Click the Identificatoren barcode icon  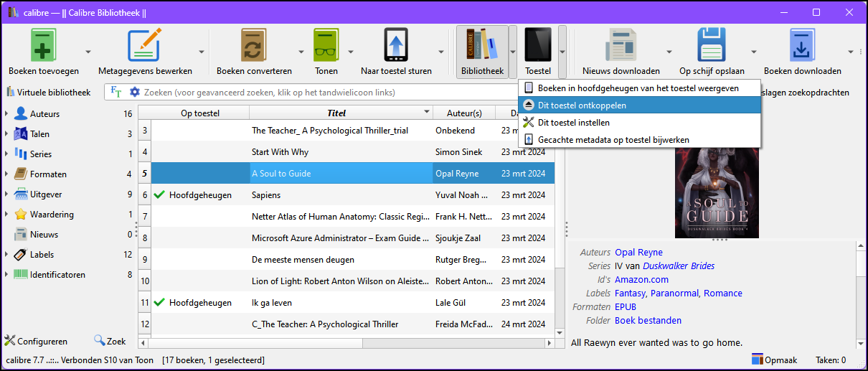pyautogui.click(x=21, y=274)
